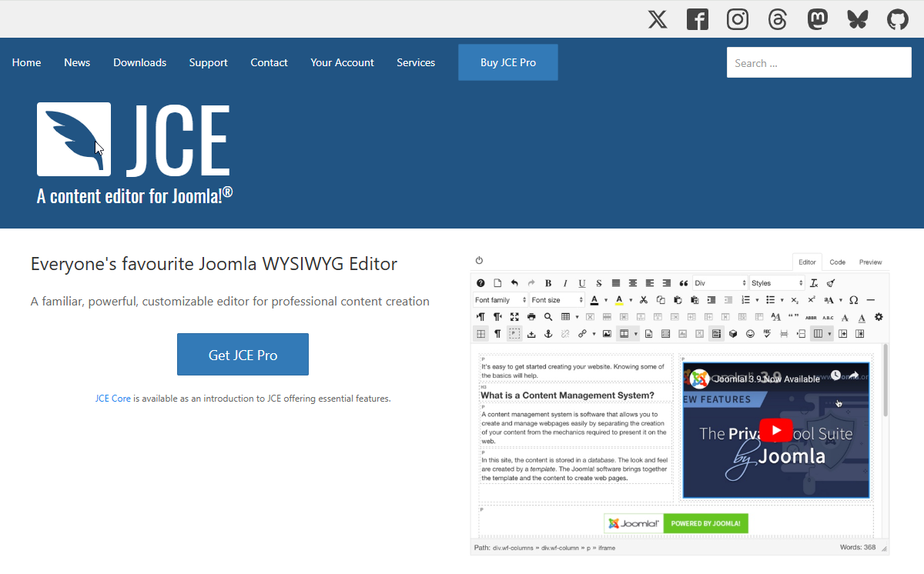924x574 pixels.
Task: Toggle Subscript x₂ in editor toolbar
Action: click(x=795, y=300)
